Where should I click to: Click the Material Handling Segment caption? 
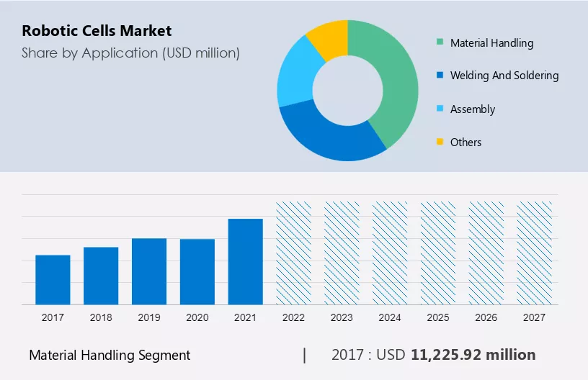point(110,356)
